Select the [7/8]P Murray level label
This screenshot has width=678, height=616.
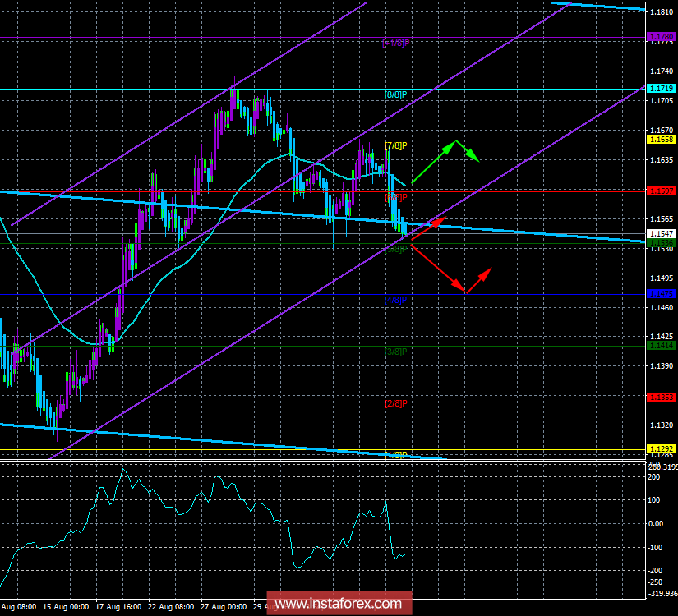tap(395, 145)
